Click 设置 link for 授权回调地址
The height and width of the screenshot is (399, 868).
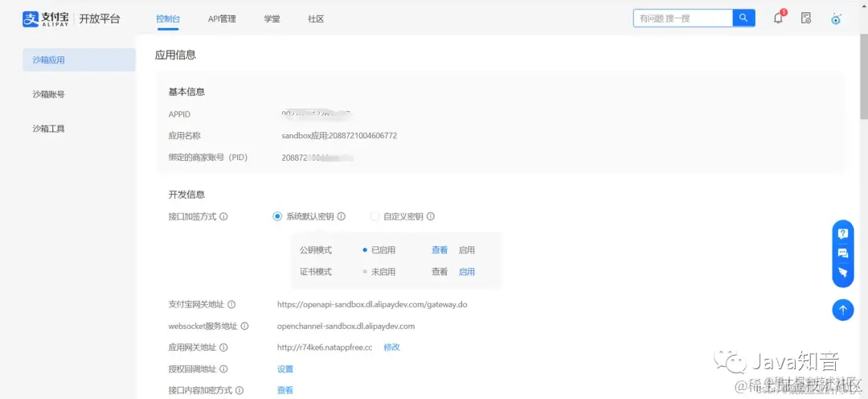[285, 369]
